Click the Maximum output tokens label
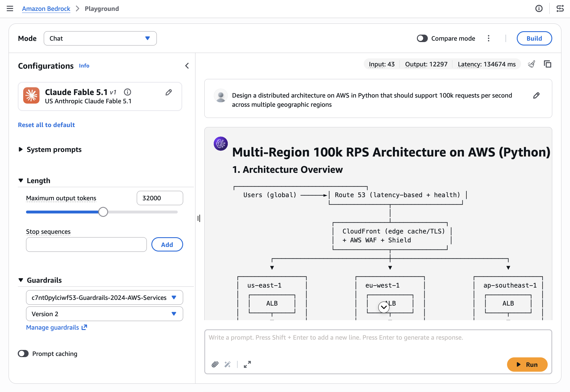Viewport: 570px width, 392px height. 61,198
